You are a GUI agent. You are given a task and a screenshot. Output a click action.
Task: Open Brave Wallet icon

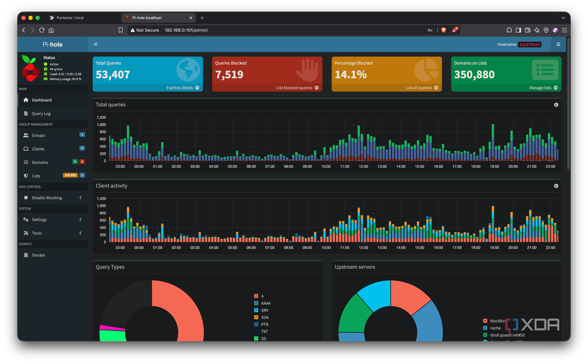pos(527,30)
